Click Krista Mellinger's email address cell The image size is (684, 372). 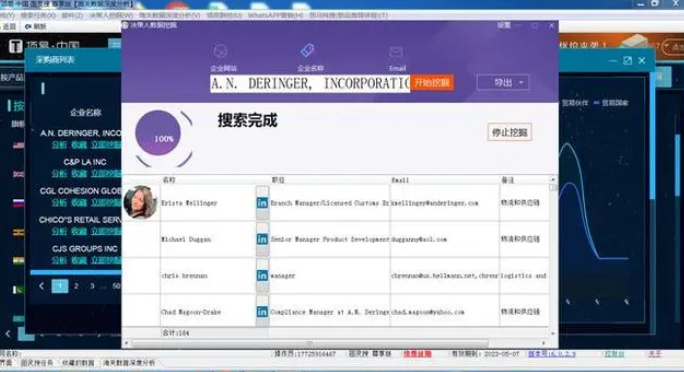[x=445, y=203]
